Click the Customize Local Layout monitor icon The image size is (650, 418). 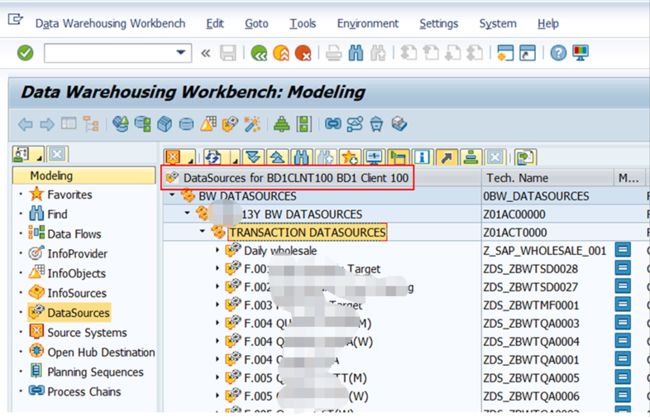tap(580, 53)
